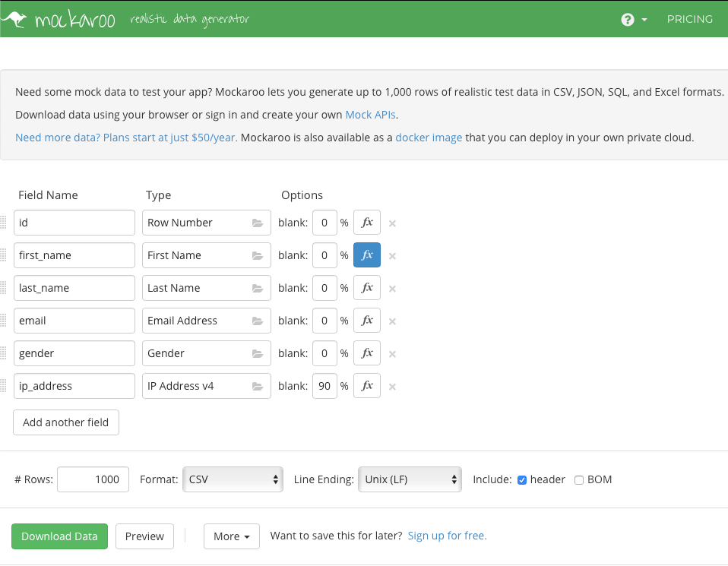Grab the drag handle for first_name row
This screenshot has width=728, height=566.
coord(3,255)
